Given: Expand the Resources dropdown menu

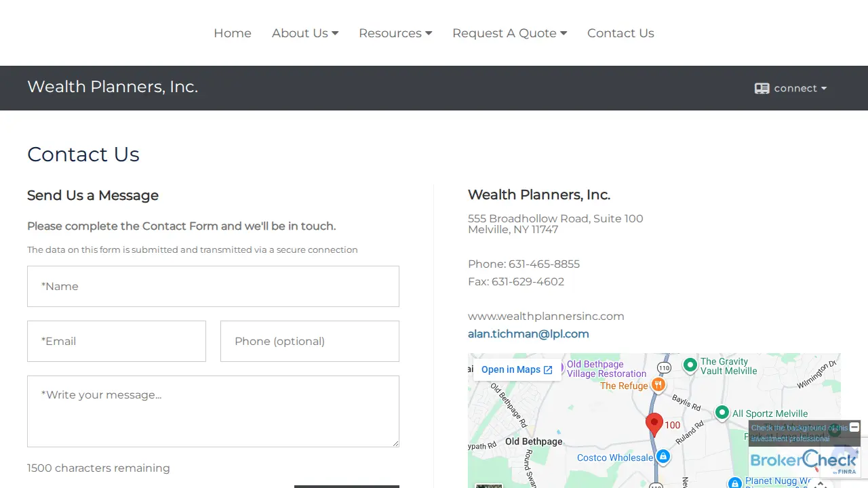Looking at the screenshot, I should click(x=395, y=33).
